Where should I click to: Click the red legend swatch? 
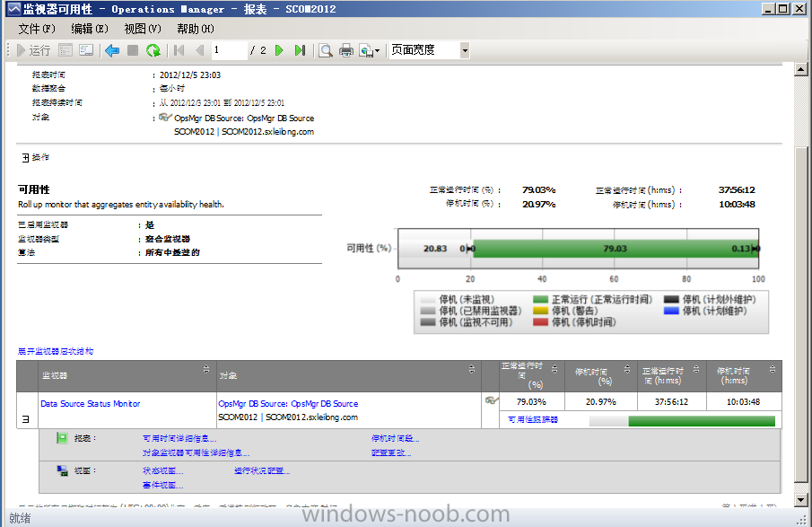541,322
